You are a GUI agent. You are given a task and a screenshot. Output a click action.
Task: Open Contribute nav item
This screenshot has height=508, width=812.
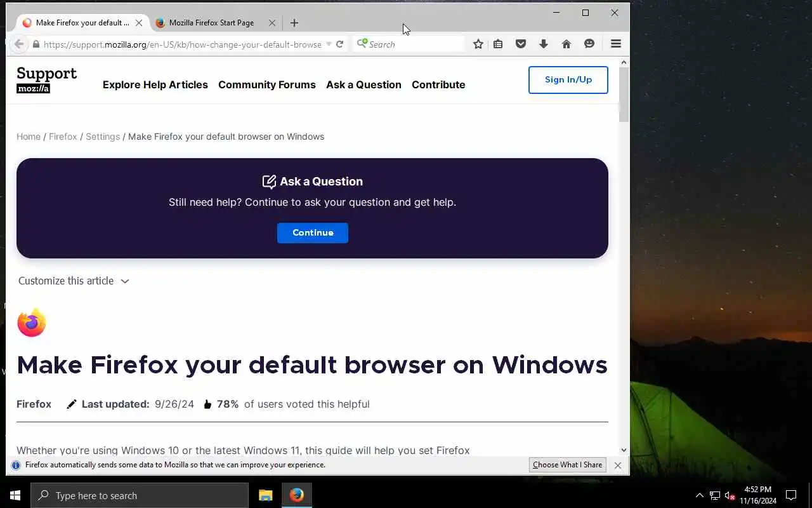click(438, 84)
